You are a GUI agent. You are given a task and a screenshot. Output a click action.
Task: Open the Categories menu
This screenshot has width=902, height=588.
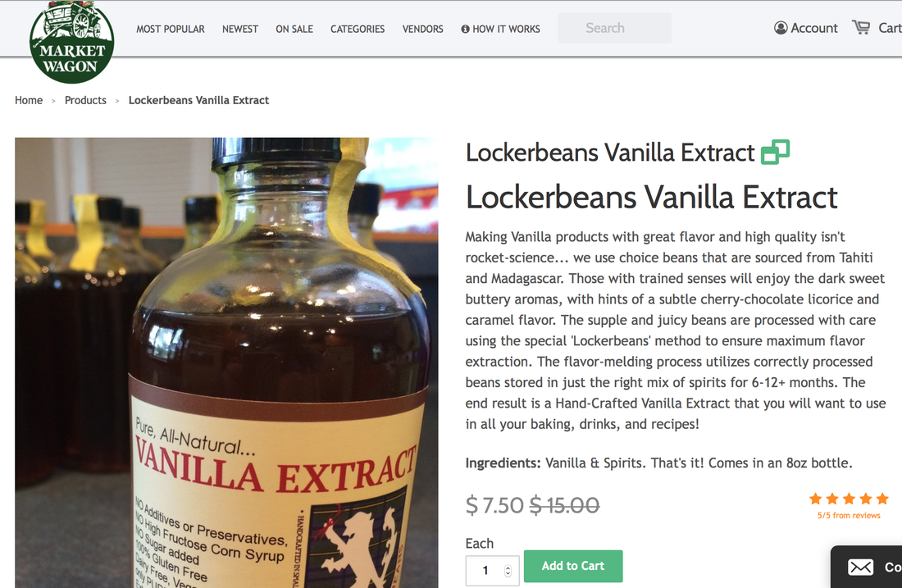click(x=358, y=29)
